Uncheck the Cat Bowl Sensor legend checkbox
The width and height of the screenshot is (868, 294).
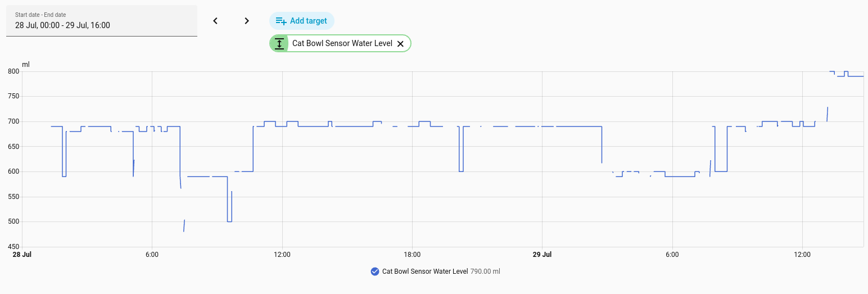coord(375,272)
